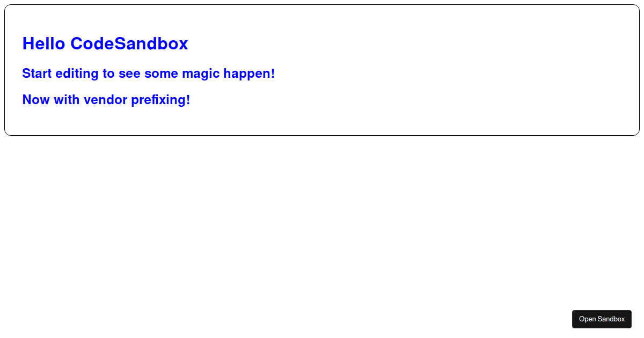The image size is (644, 338).
Task: Click the Hello CodeSandbox heading
Action: tap(105, 43)
